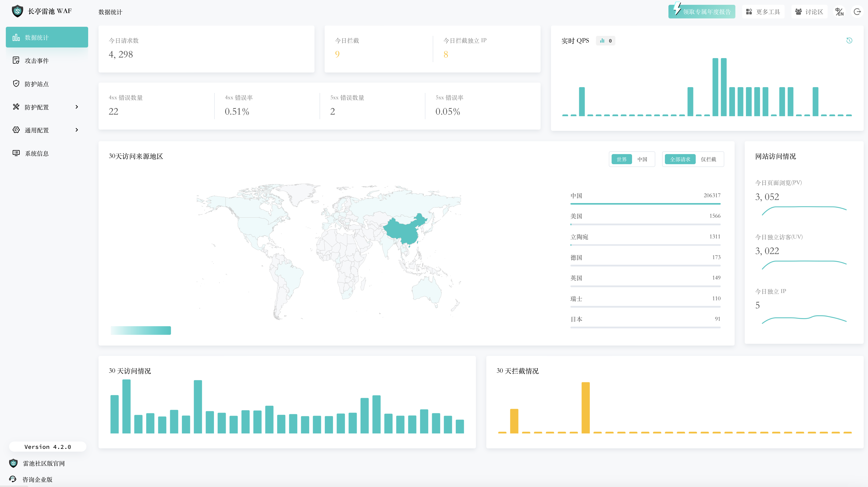Click the 防护站点 shield icon
The image size is (868, 487).
(16, 84)
